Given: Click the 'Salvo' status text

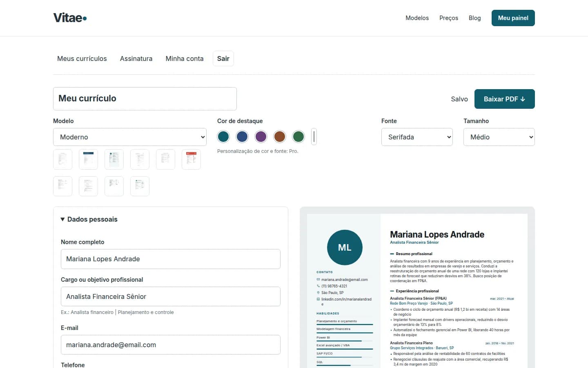Looking at the screenshot, I should tap(459, 99).
